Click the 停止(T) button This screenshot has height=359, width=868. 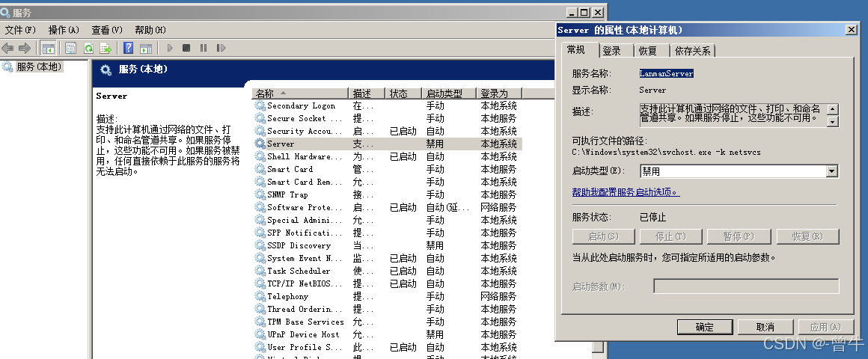(671, 236)
